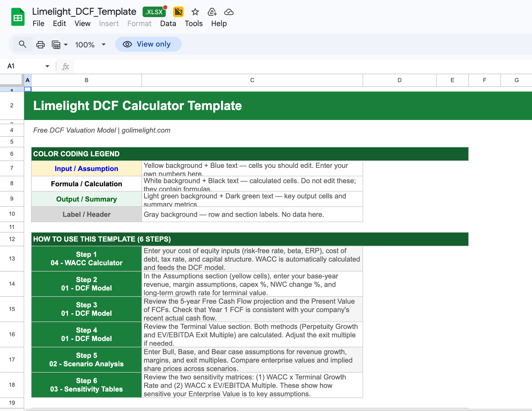Click the .XLSX file format badge
The height and width of the screenshot is (411, 532).
coord(154,12)
